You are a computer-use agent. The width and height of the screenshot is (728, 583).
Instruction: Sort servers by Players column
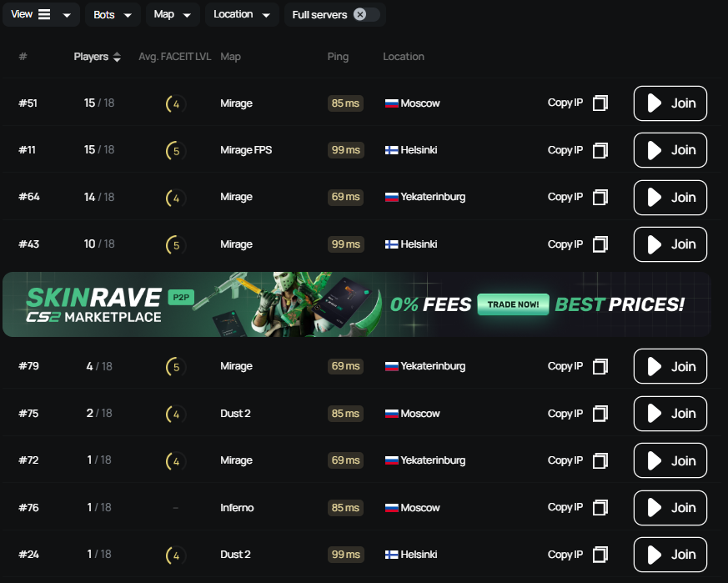pos(98,57)
